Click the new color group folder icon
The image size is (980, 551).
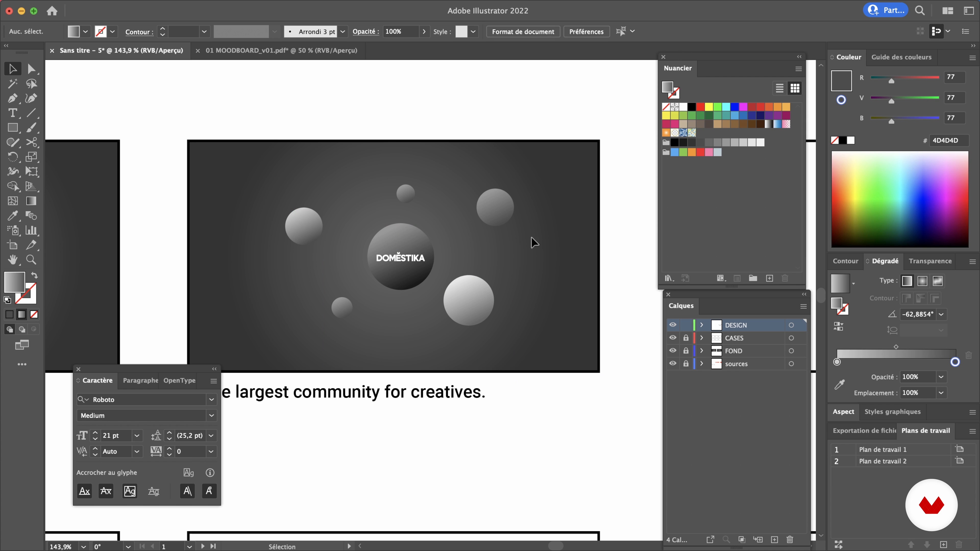(x=753, y=278)
